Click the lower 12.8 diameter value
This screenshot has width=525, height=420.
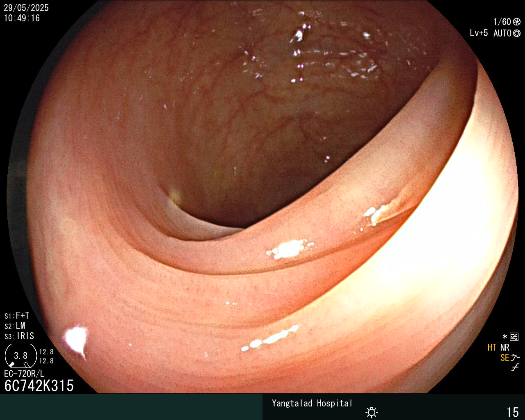(46, 361)
